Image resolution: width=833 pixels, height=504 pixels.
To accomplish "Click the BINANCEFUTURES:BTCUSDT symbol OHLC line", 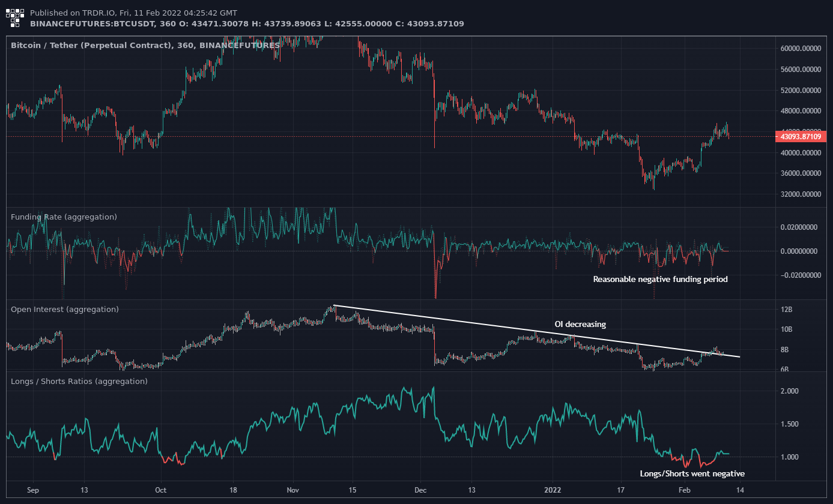I will click(x=246, y=23).
